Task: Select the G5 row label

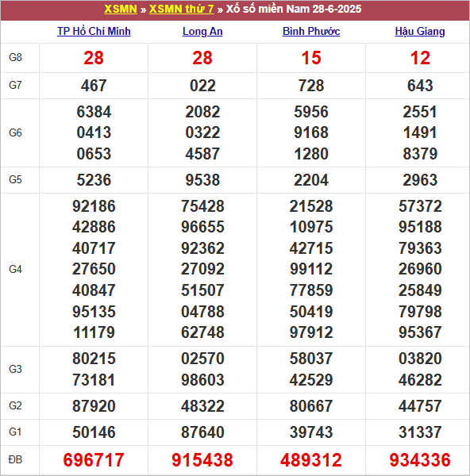Action: click(16, 179)
